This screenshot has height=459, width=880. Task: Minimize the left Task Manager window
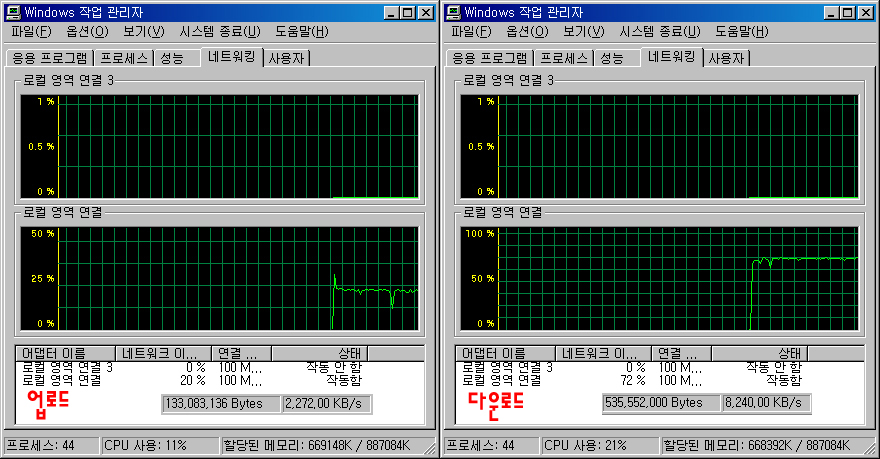(x=392, y=12)
